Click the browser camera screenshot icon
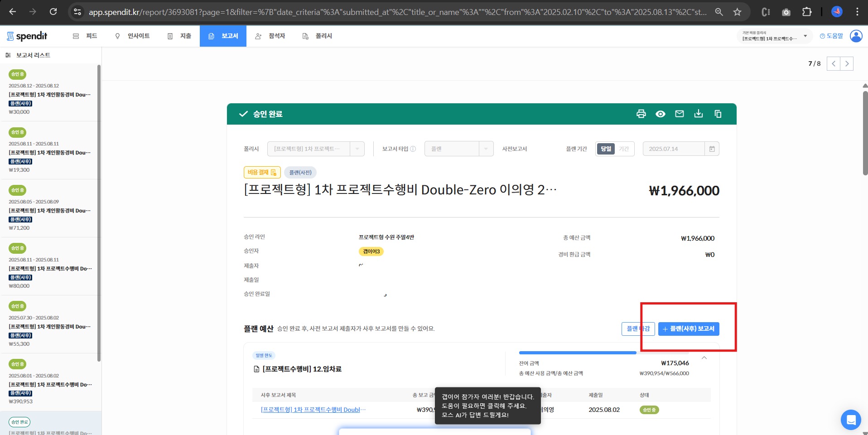 786,12
